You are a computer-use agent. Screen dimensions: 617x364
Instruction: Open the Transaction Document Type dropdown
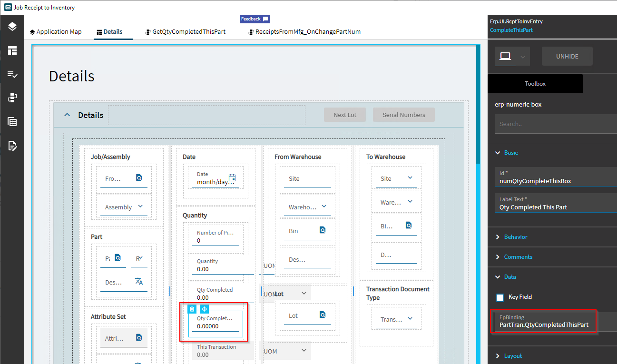click(x=410, y=319)
